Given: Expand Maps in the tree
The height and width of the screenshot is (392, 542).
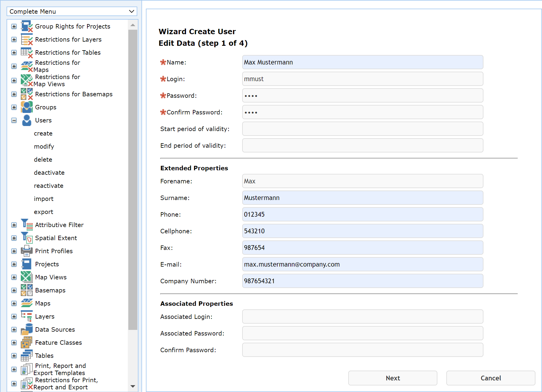Looking at the screenshot, I should click(x=14, y=303).
